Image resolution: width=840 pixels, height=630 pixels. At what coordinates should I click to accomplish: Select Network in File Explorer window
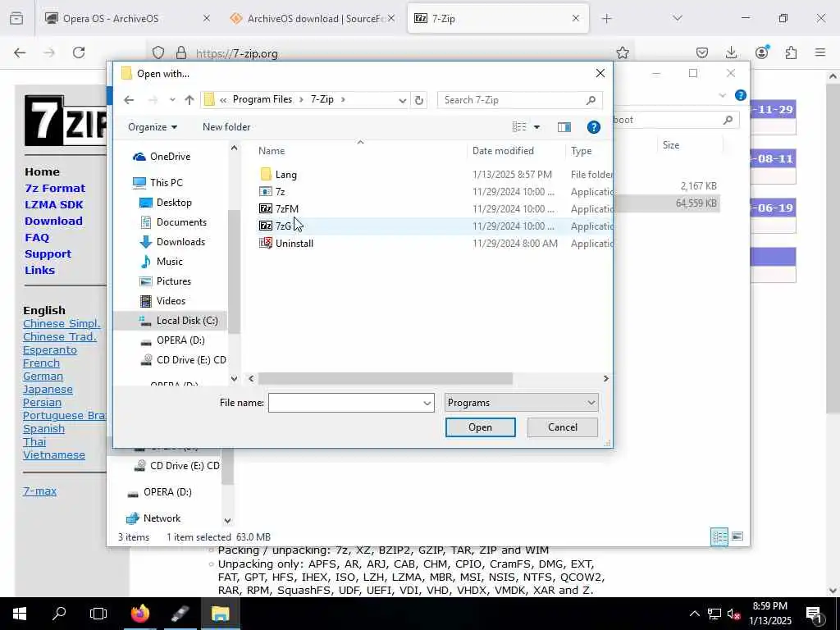tap(153, 518)
